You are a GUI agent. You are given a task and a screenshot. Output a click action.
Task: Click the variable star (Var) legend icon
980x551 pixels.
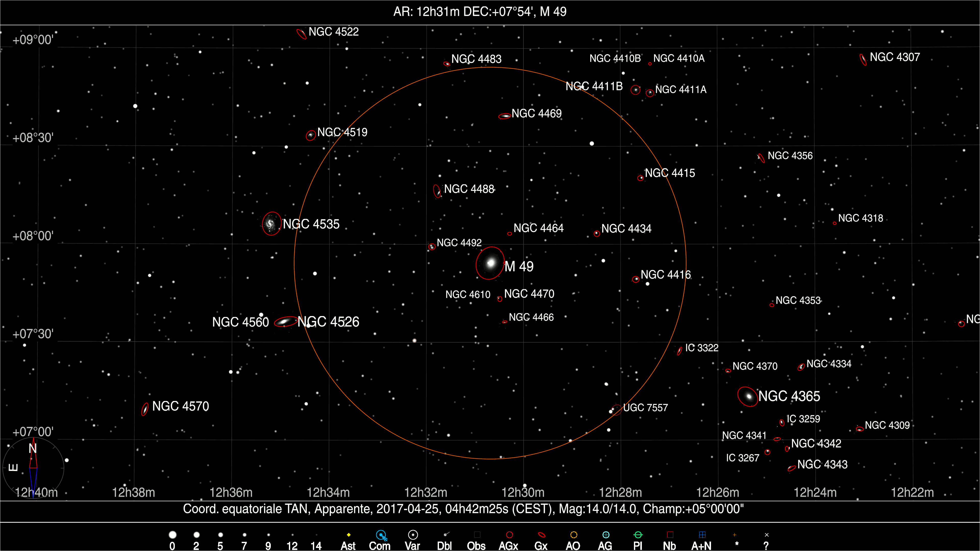413,535
